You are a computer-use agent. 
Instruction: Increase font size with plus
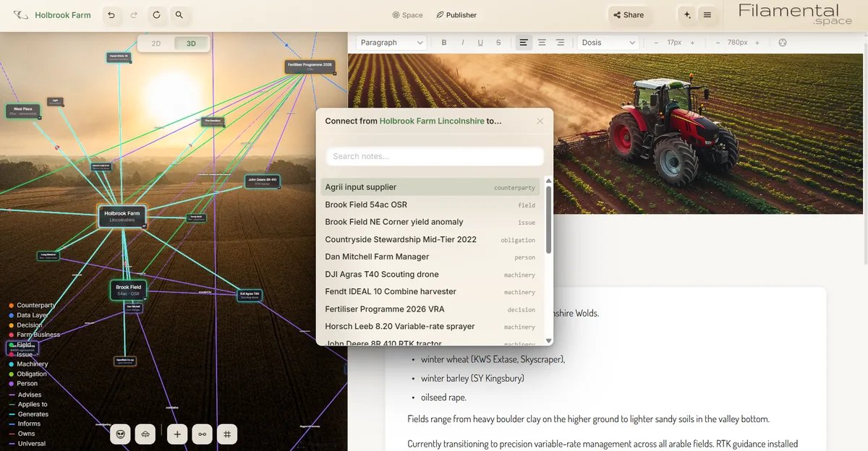(x=692, y=43)
